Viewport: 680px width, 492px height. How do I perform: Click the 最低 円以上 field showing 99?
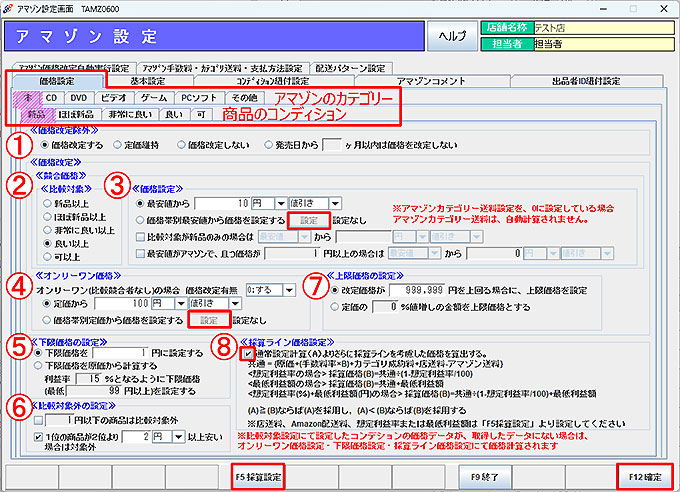point(93,390)
